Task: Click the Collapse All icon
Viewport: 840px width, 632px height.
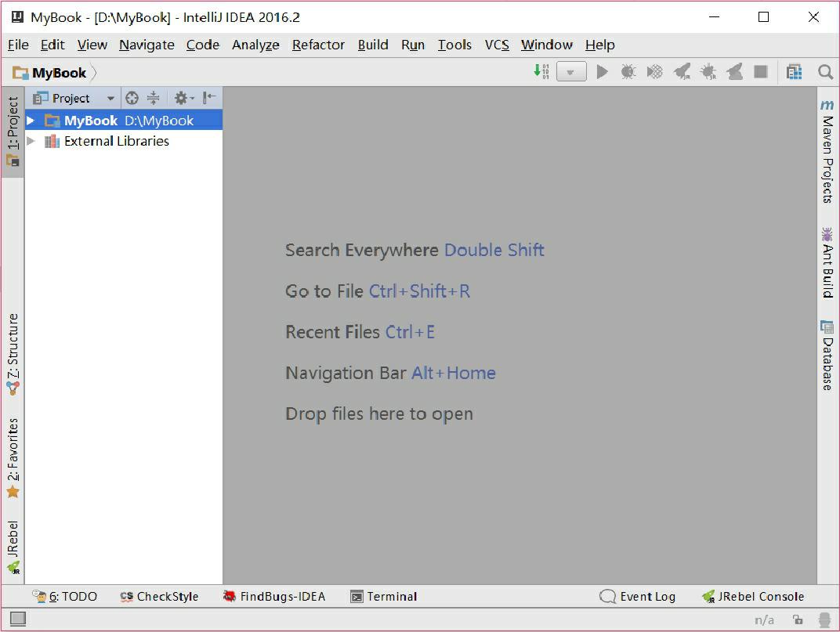Action: click(x=154, y=98)
